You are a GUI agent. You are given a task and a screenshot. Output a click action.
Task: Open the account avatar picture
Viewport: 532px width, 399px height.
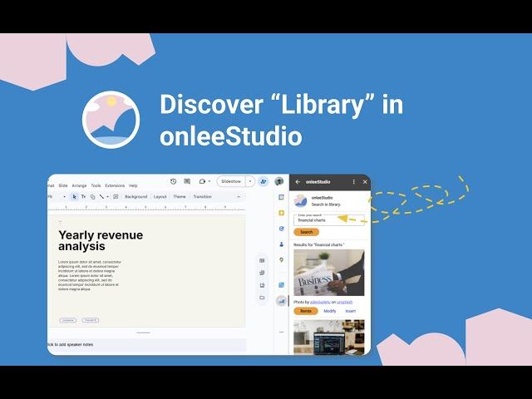point(279,181)
